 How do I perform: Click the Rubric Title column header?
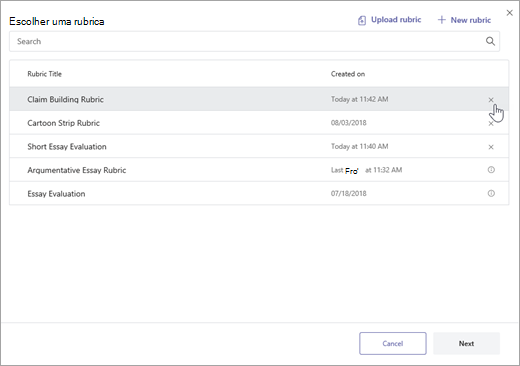(44, 74)
